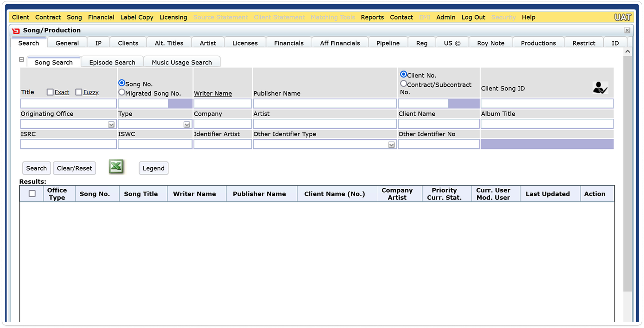
Task: Switch to the Aff Financials tab
Action: pos(340,43)
